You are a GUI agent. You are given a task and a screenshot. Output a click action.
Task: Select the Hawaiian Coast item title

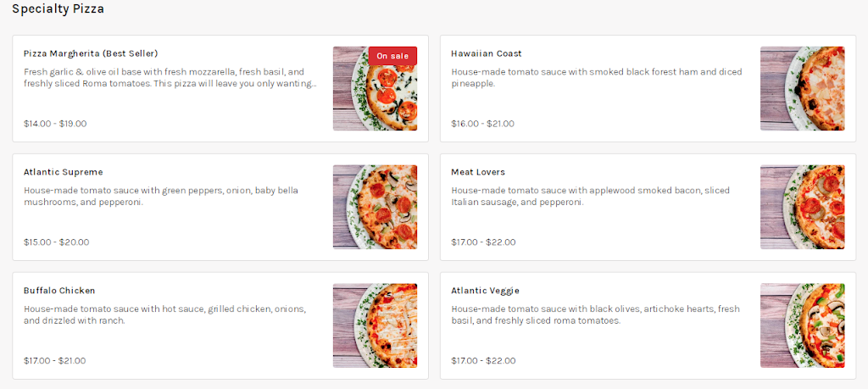(x=487, y=53)
